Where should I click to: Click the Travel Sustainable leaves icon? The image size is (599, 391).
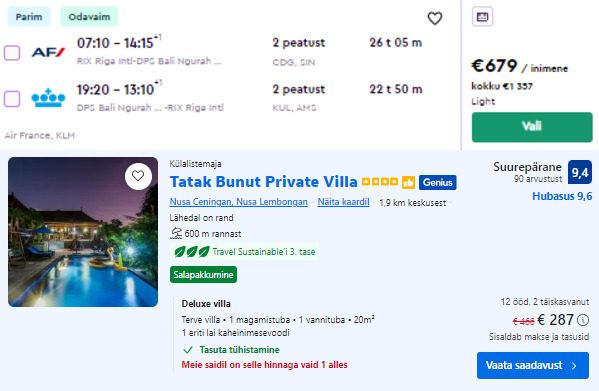[192, 252]
